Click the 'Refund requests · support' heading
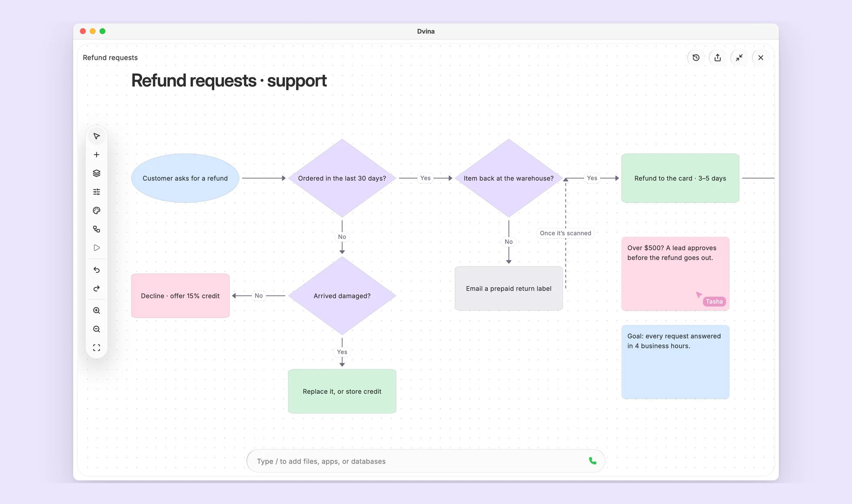This screenshot has width=852, height=504. (229, 81)
